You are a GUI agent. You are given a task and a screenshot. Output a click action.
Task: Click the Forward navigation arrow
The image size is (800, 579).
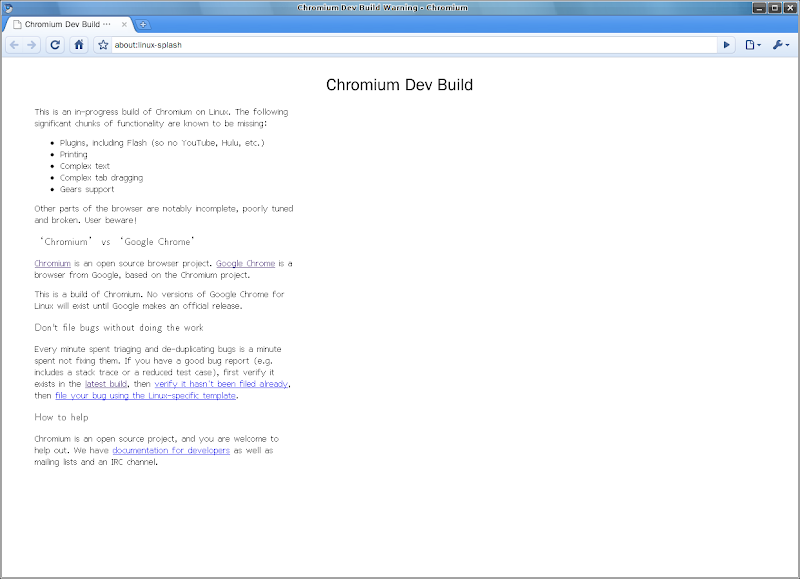pyautogui.click(x=32, y=45)
